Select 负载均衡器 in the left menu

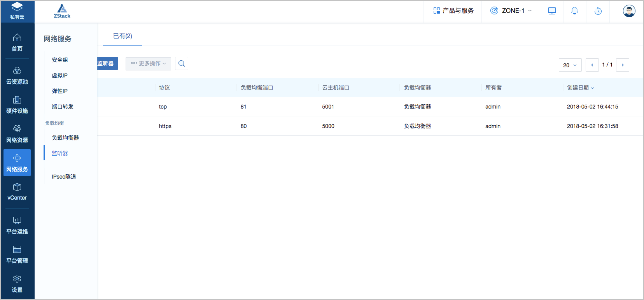tap(65, 138)
